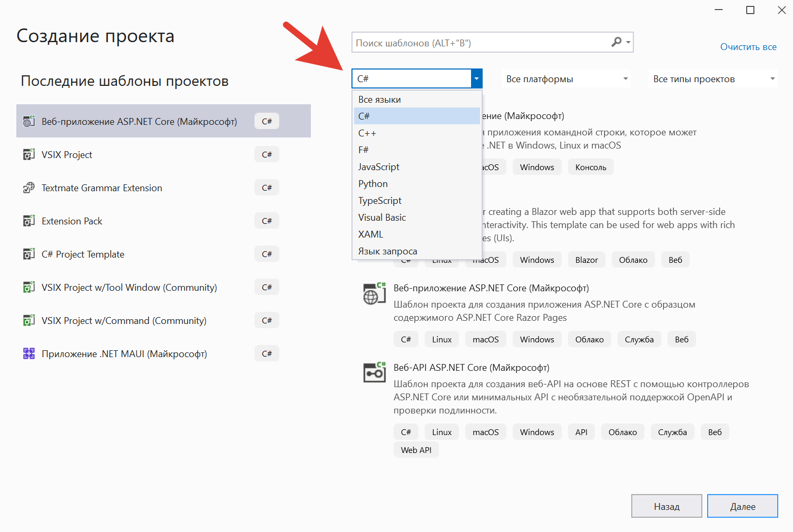Click the Далее button
Image resolution: width=793 pixels, height=532 pixels.
(x=742, y=506)
